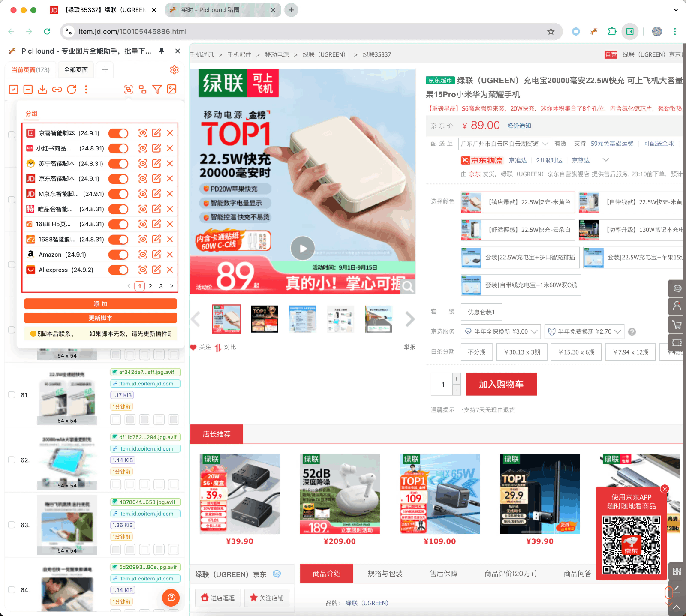The image size is (686, 616).
Task: Open the 规格与包装 tab
Action: click(385, 574)
